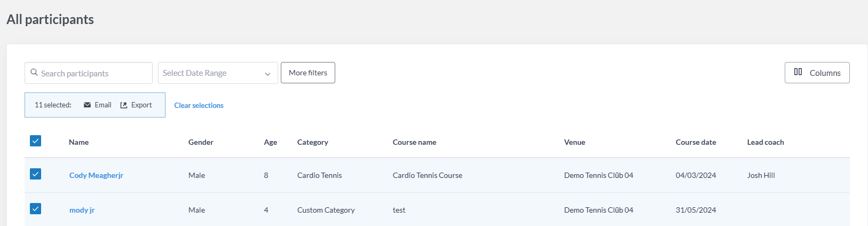Click the Clear selections link
Screen dimensions: 868x226
coord(199,106)
